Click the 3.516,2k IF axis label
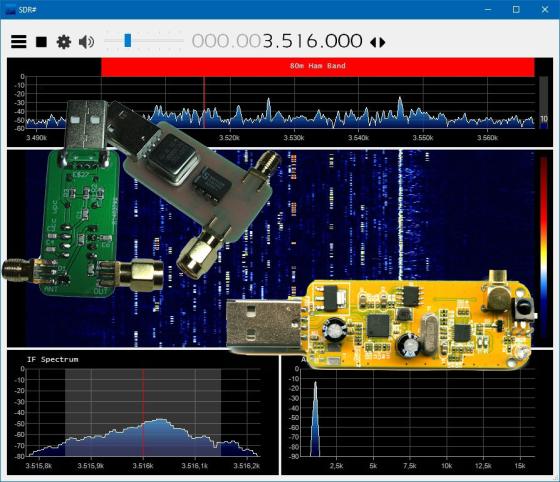Screen dimensions: 560x482 coord(247,466)
